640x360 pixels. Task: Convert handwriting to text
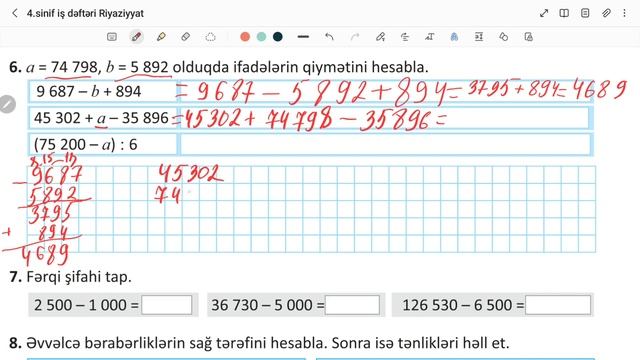coord(429,37)
